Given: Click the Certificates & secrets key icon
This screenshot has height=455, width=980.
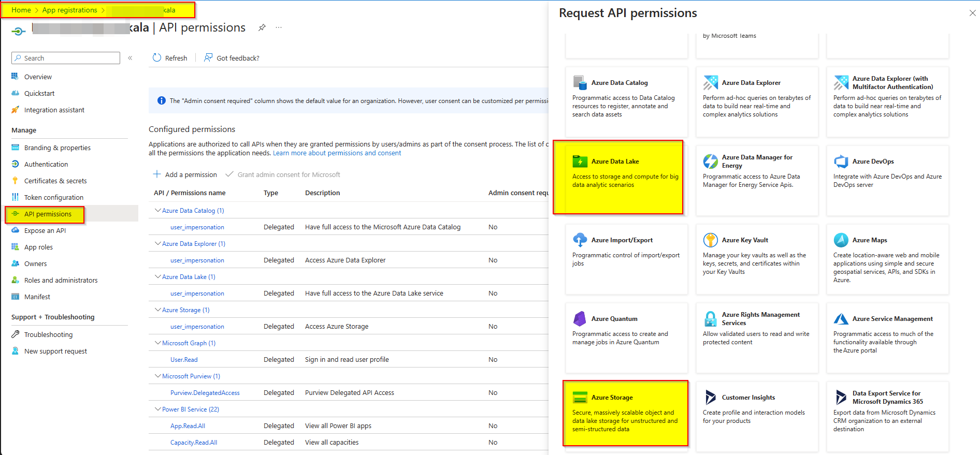Looking at the screenshot, I should (x=15, y=180).
